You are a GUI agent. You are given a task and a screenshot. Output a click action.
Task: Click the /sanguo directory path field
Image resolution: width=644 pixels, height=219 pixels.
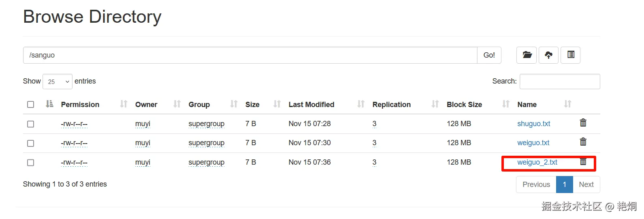pyautogui.click(x=250, y=55)
